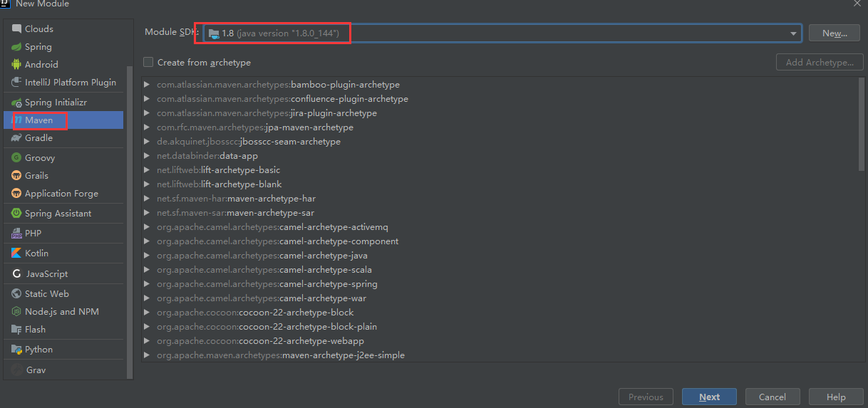
Task: Click the Gradle elephant icon
Action: click(x=17, y=138)
